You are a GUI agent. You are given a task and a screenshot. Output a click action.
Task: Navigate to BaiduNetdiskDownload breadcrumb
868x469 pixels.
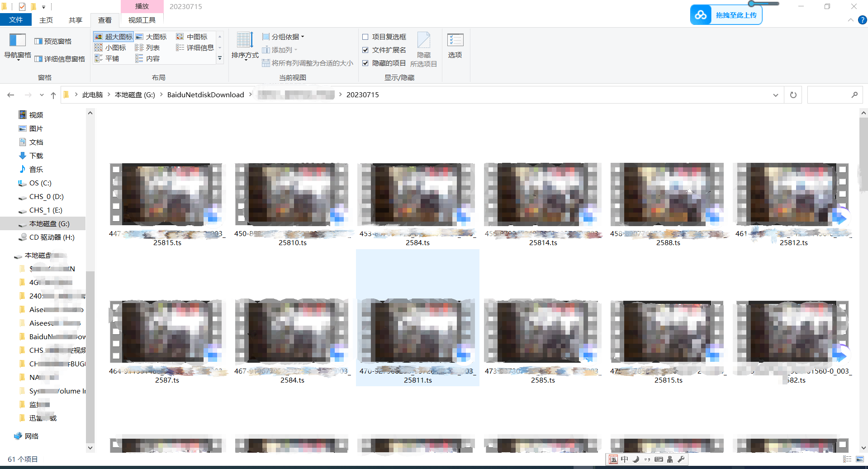pos(206,95)
